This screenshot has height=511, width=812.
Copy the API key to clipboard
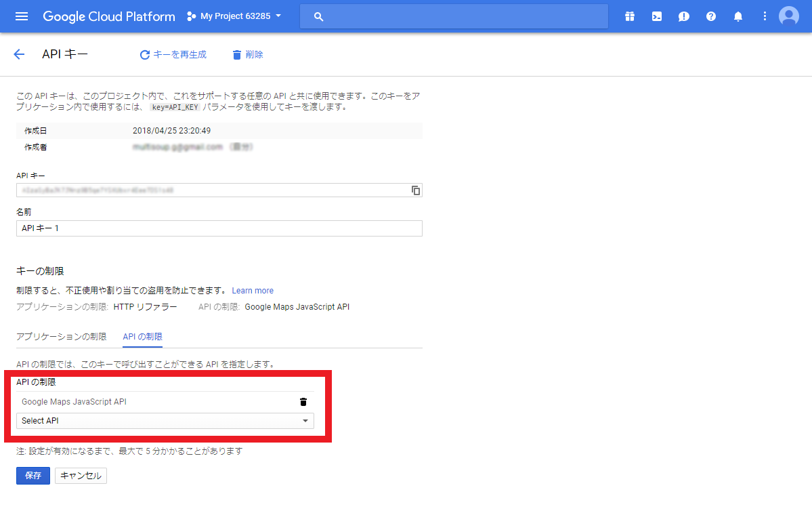point(416,190)
